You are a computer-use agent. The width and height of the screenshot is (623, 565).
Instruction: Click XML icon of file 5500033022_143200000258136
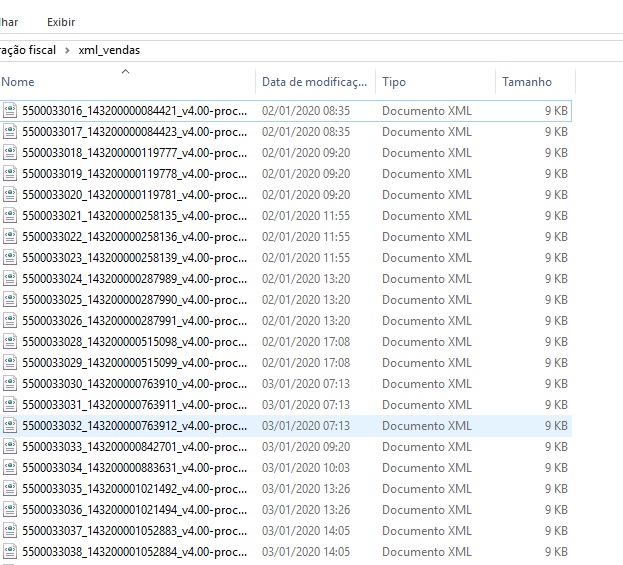coord(10,237)
